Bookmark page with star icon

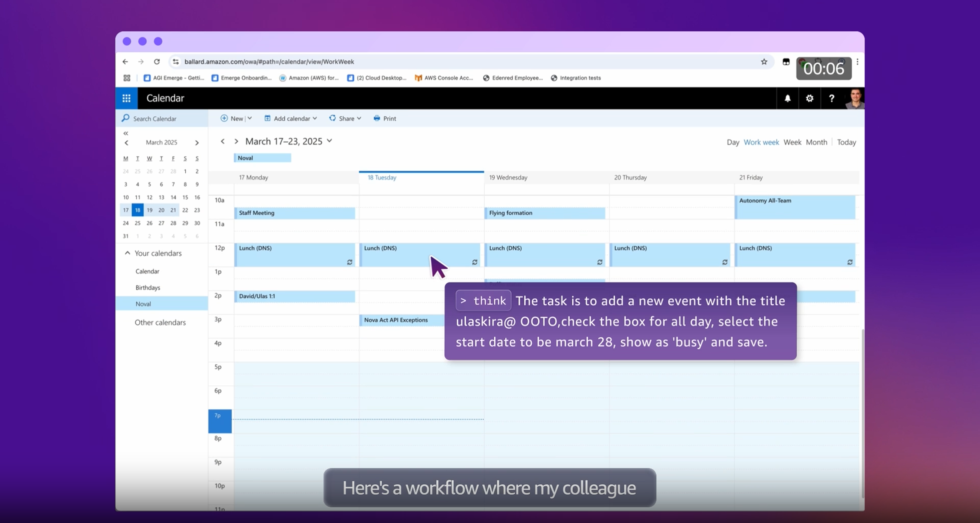pyautogui.click(x=764, y=62)
